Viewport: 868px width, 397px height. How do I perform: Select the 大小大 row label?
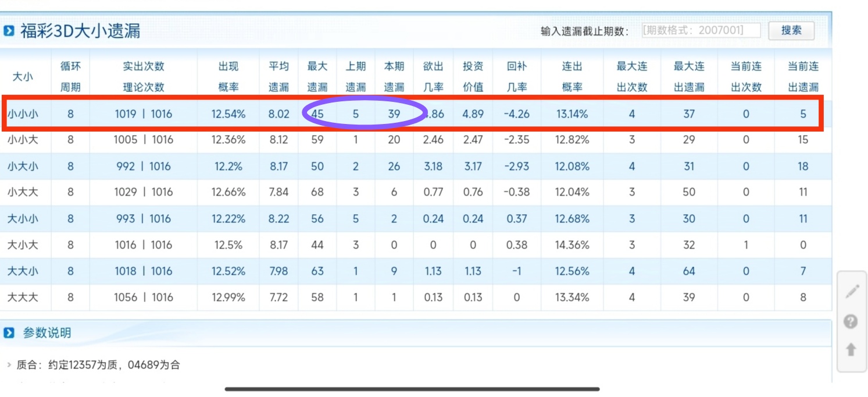(22, 245)
